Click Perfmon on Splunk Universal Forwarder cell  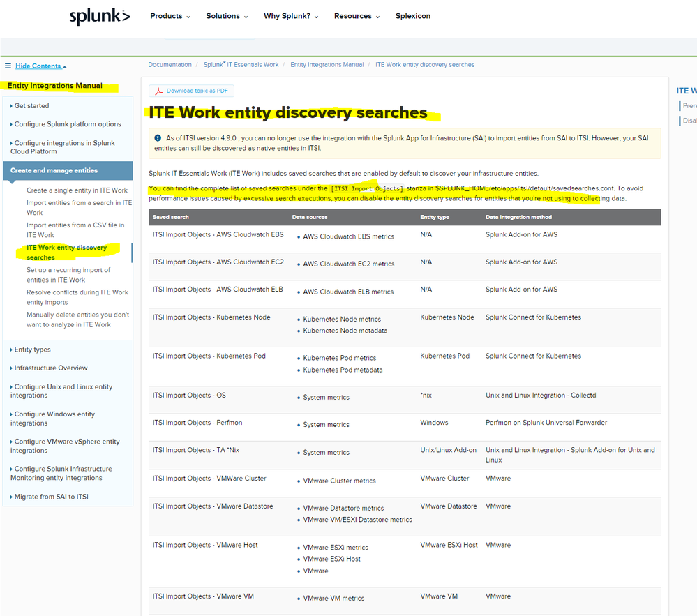coord(546,423)
